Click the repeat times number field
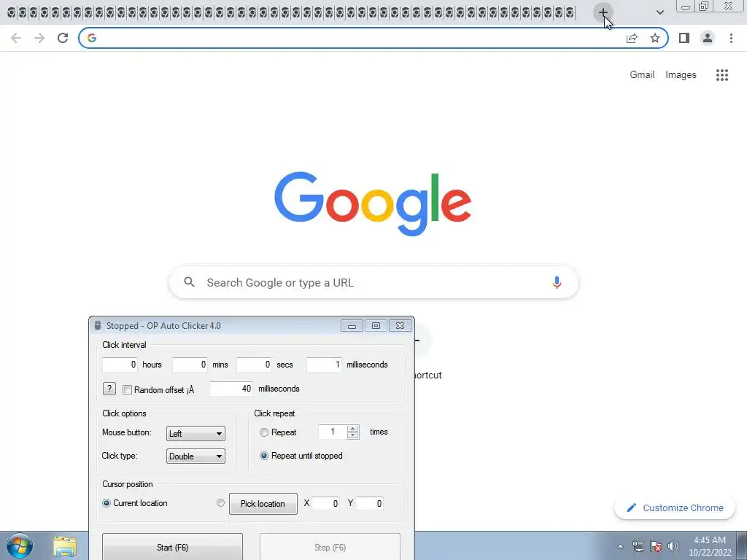Image resolution: width=747 pixels, height=560 pixels. (x=333, y=432)
